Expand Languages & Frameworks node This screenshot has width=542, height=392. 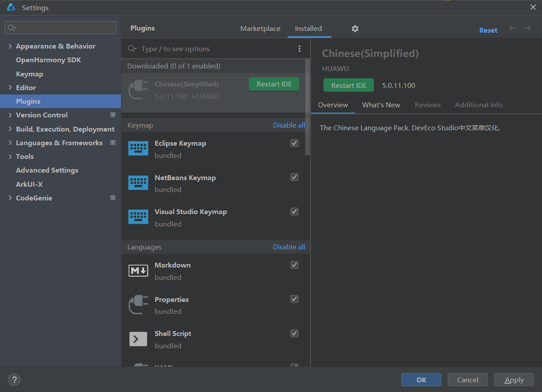(x=10, y=143)
